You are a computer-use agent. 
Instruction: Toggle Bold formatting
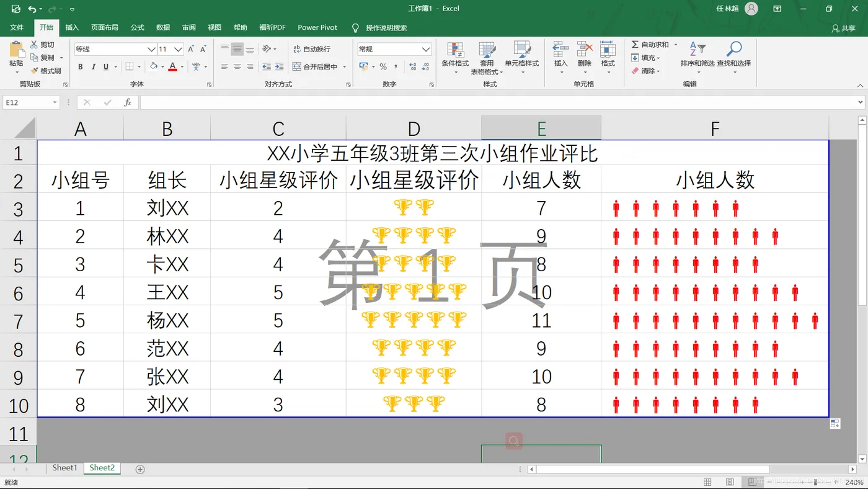click(x=81, y=66)
